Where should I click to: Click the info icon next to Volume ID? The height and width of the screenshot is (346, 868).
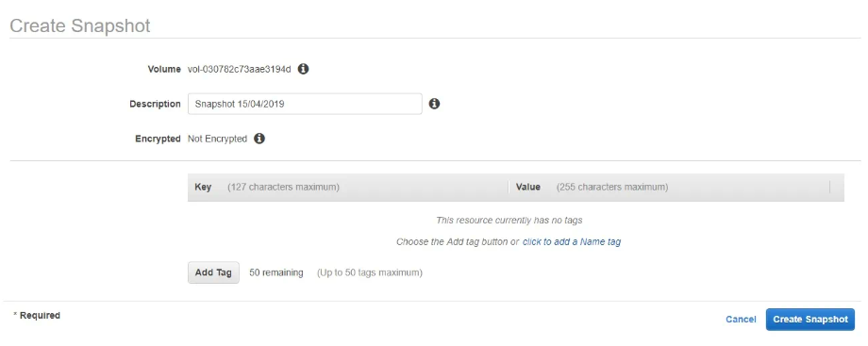(x=303, y=69)
